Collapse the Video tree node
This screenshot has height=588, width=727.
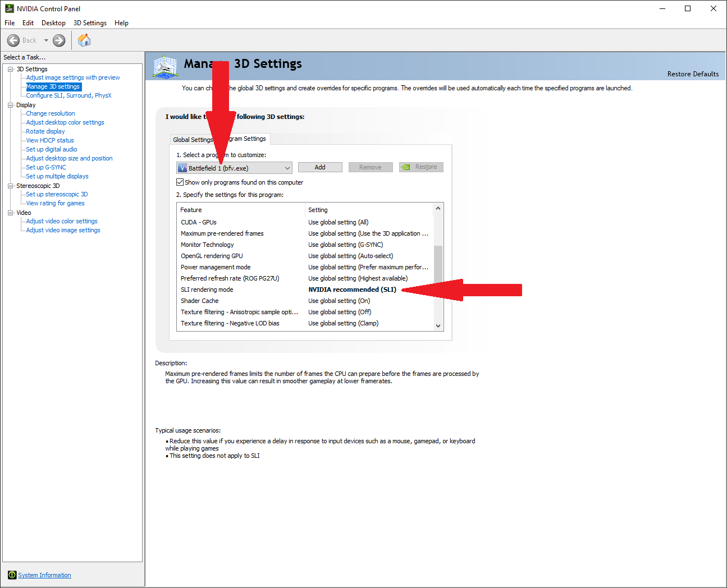pos(10,213)
